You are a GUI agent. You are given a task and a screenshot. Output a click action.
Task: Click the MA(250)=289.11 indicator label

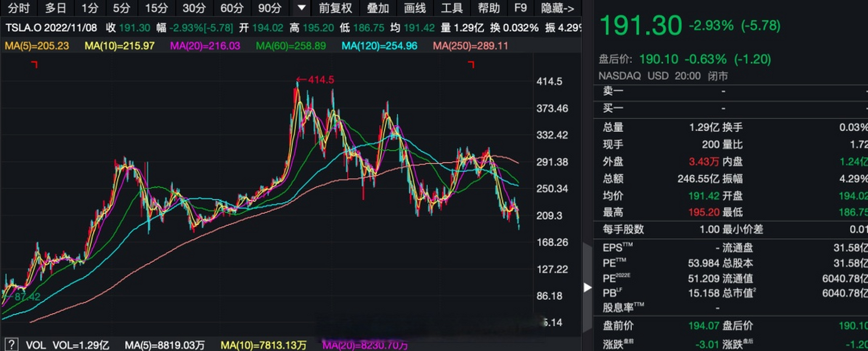click(470, 46)
